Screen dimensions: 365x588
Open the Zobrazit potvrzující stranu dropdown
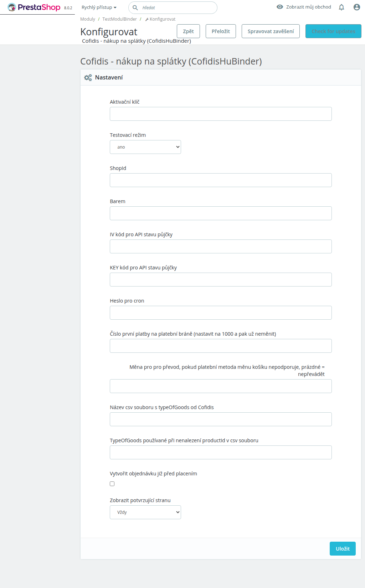[x=145, y=512]
